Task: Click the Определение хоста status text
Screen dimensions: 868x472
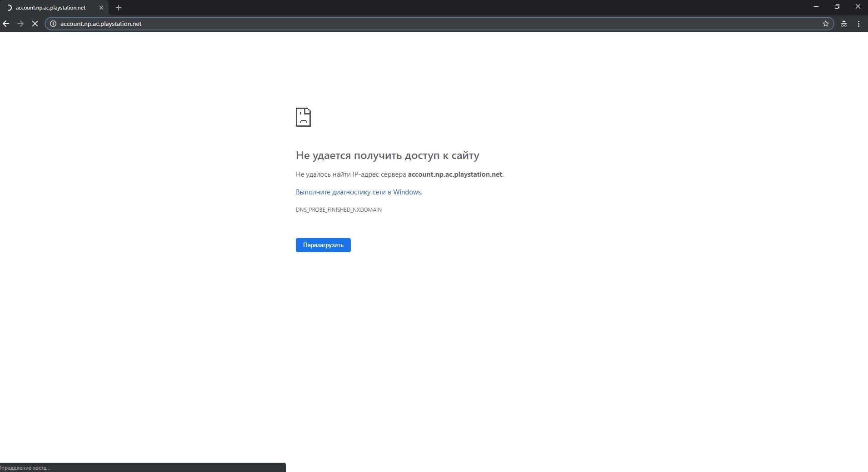Action: (25, 468)
